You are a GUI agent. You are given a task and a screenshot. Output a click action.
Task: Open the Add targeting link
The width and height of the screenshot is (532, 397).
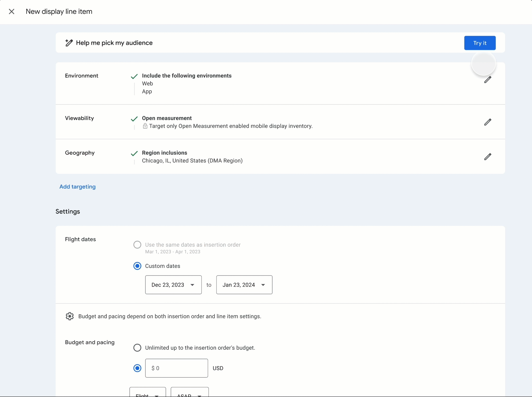[x=78, y=187]
